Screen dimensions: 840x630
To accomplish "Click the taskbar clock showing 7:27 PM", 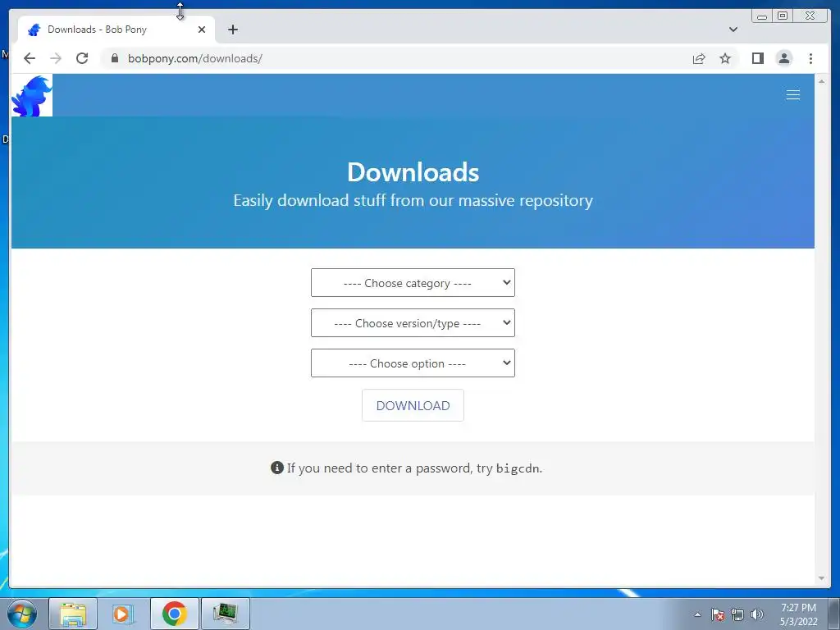I will click(798, 614).
